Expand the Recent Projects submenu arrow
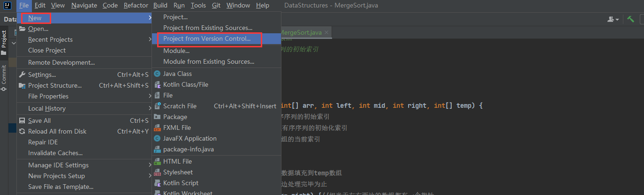Image resolution: width=644 pixels, height=195 pixels. click(x=150, y=39)
